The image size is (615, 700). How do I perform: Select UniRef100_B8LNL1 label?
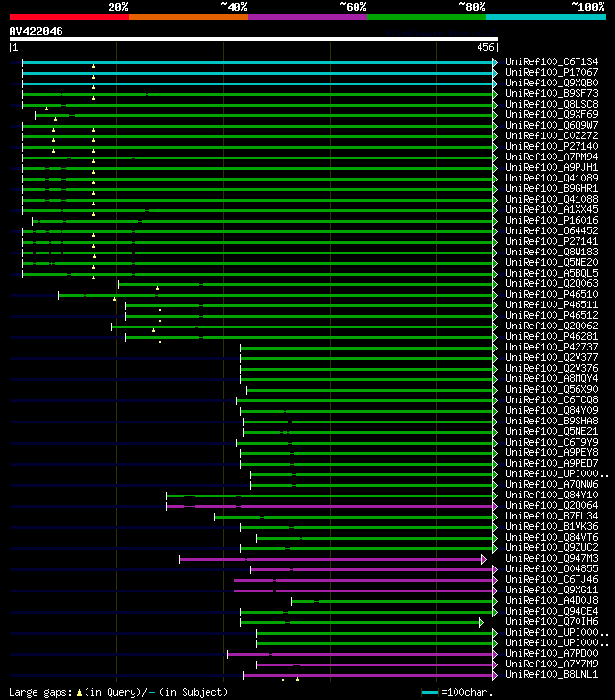tap(552, 674)
